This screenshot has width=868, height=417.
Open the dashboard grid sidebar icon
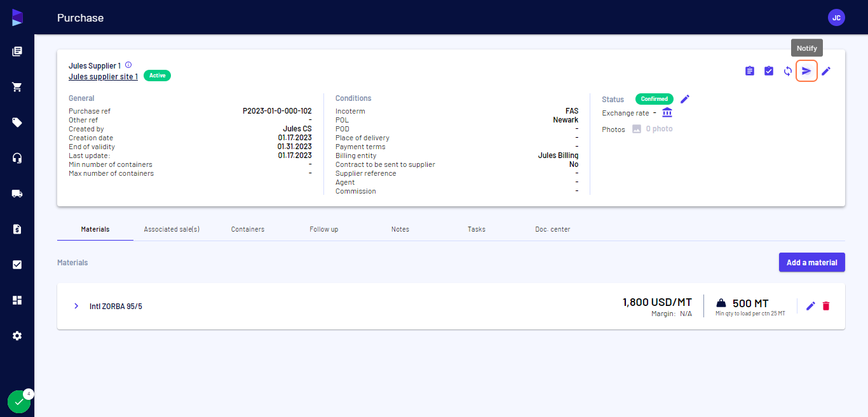pyautogui.click(x=17, y=300)
